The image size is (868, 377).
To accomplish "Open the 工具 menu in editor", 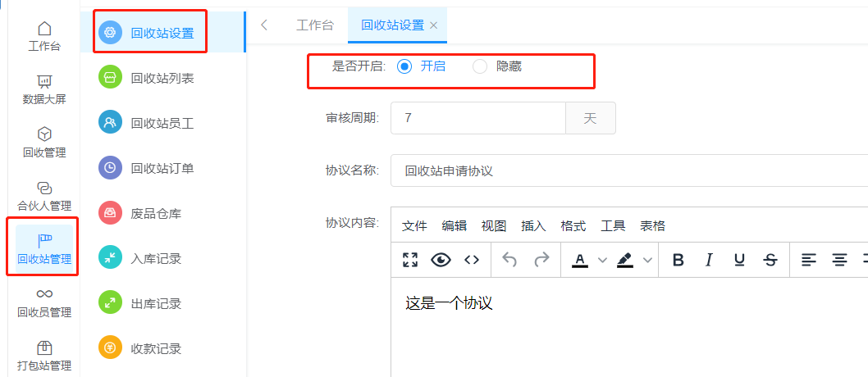I will coord(613,225).
